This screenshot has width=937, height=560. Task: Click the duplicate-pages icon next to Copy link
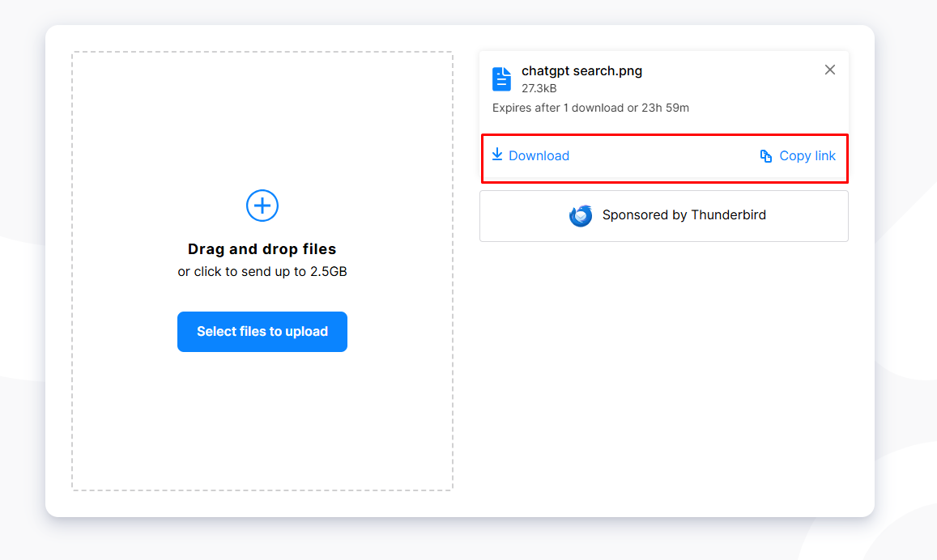[765, 155]
